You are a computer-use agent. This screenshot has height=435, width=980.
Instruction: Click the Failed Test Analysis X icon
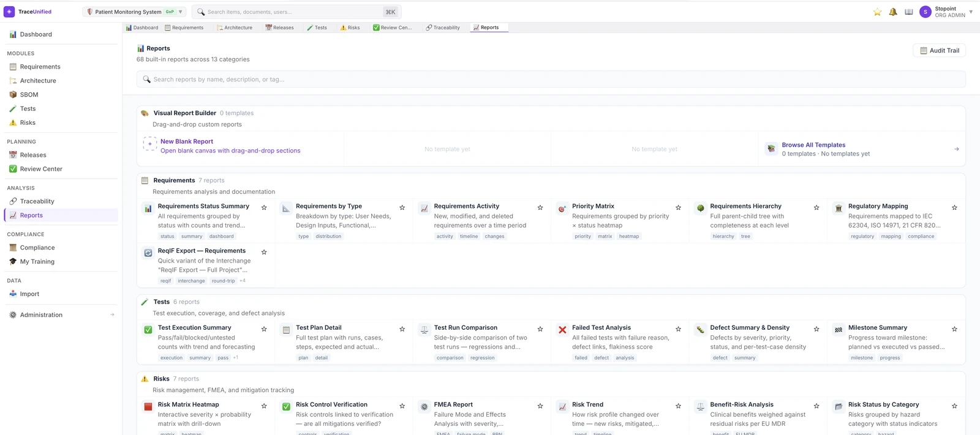coord(562,330)
